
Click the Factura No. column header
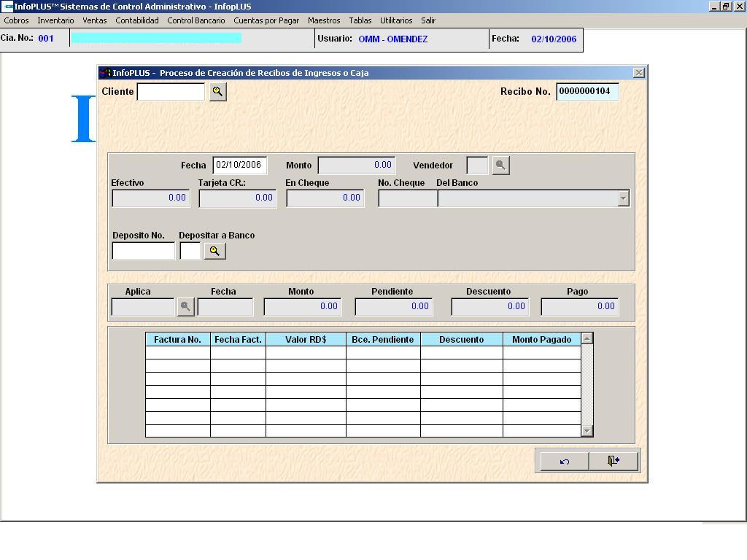click(178, 339)
